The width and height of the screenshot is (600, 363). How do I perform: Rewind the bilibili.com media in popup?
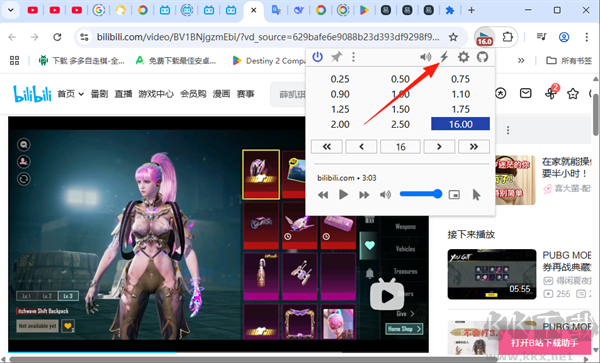click(323, 195)
